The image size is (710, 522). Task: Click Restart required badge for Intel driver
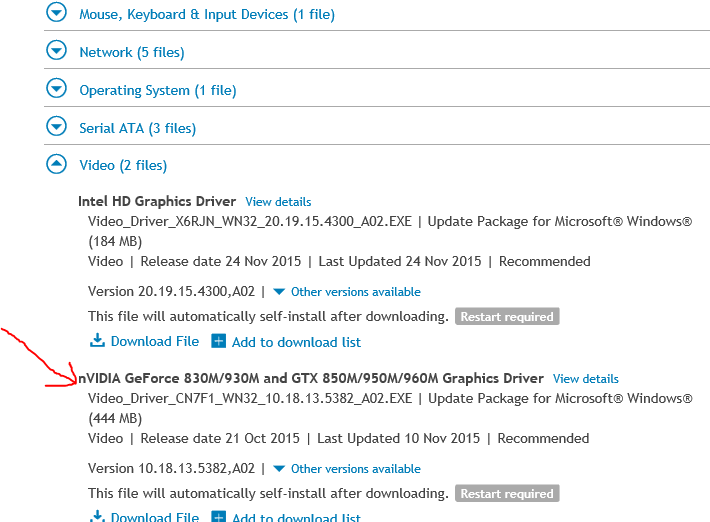click(x=507, y=316)
